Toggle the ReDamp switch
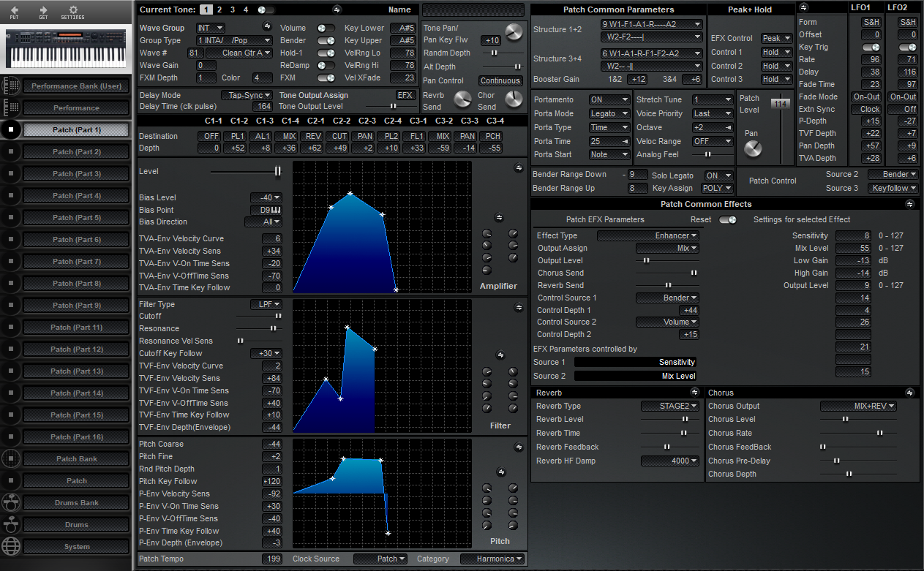The image size is (924, 571). pos(326,66)
